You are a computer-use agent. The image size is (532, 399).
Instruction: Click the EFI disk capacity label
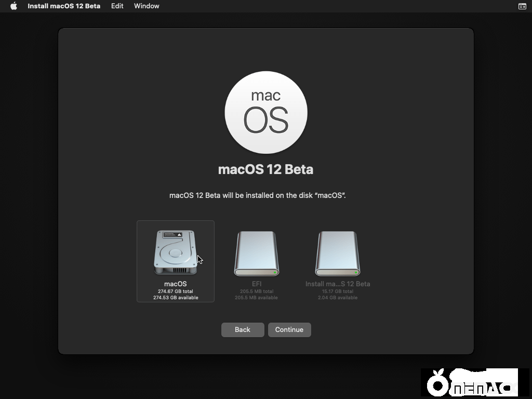click(256, 291)
